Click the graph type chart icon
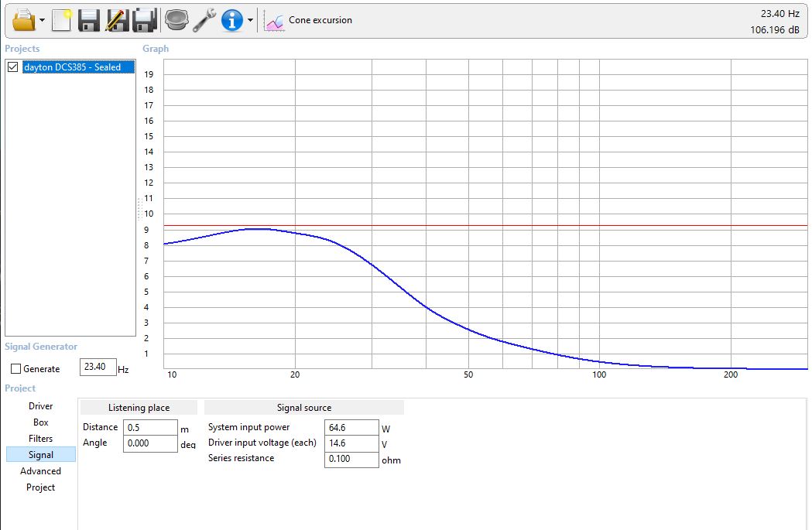Image resolution: width=812 pixels, height=530 pixels. pyautogui.click(x=274, y=21)
